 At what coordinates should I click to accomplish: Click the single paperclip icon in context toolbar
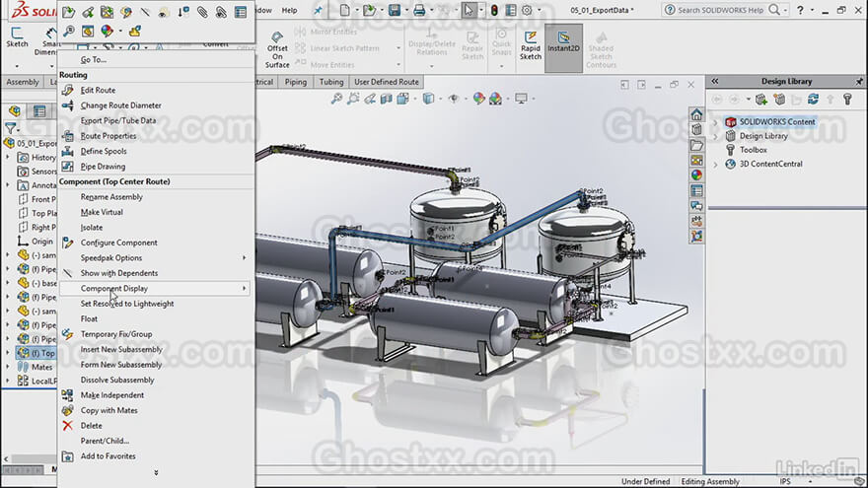tap(202, 12)
